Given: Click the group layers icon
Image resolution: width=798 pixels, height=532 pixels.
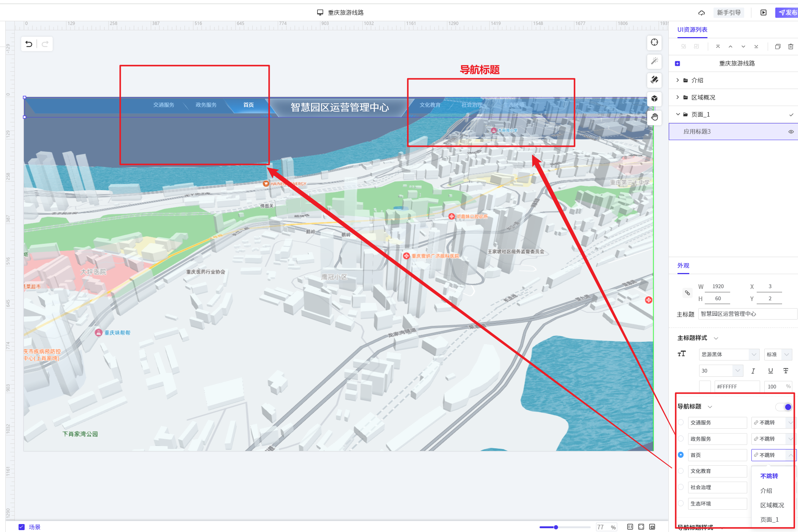Looking at the screenshot, I should (x=684, y=47).
